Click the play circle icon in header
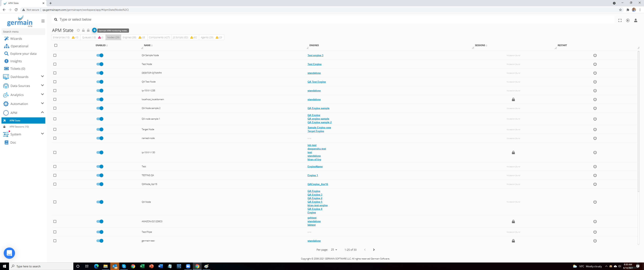 tap(628, 21)
